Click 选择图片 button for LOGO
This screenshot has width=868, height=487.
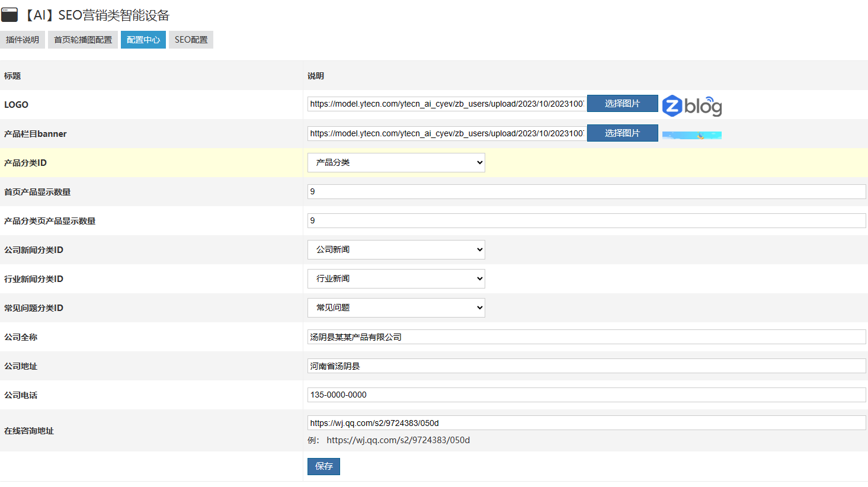[622, 104]
